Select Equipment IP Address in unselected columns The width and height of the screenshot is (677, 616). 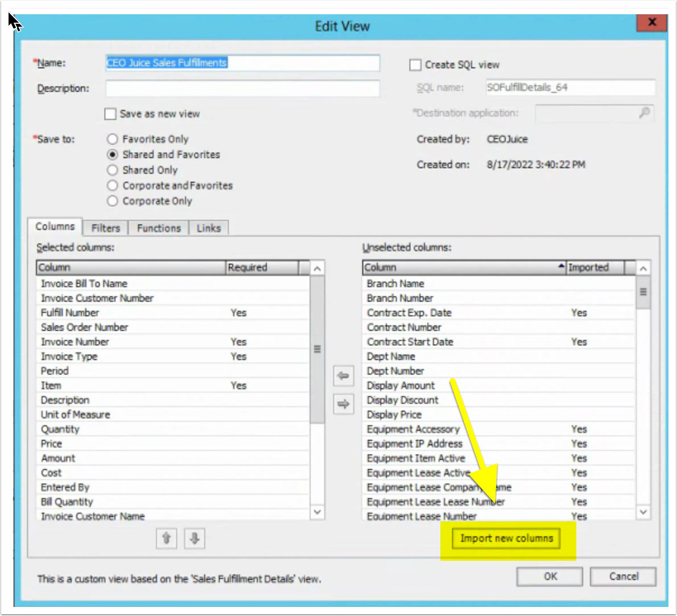coord(415,444)
